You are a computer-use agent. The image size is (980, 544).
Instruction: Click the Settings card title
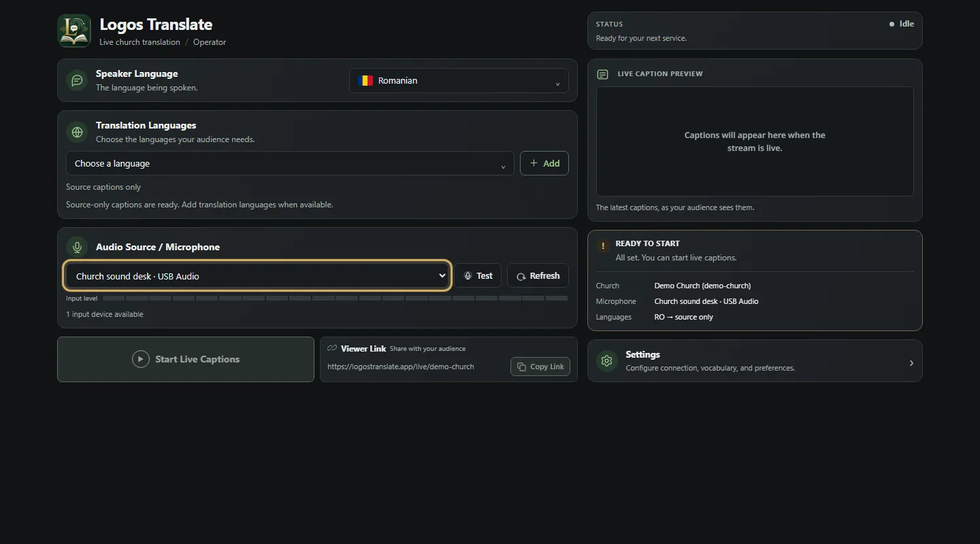point(643,354)
